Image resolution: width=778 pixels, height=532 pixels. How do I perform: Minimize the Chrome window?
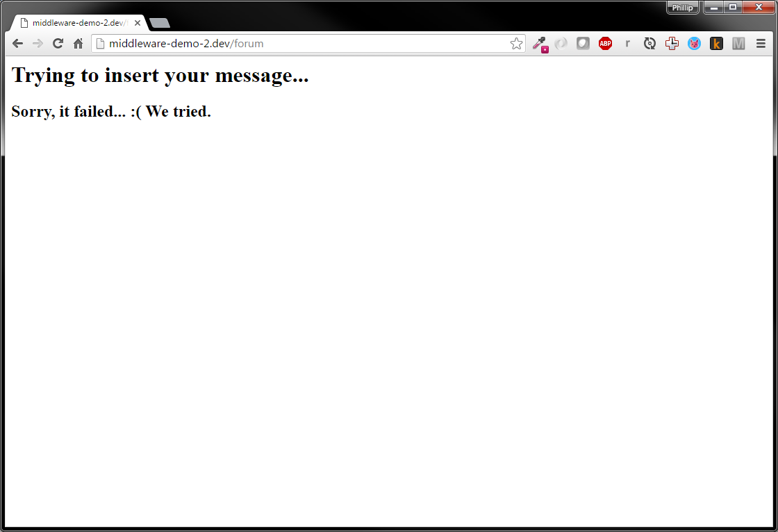pyautogui.click(x=714, y=7)
